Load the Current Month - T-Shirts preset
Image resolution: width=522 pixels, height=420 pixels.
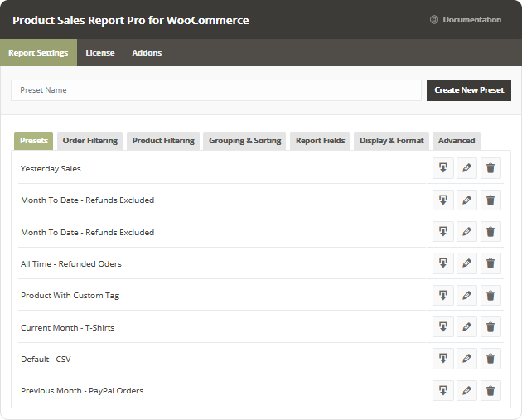tap(443, 327)
